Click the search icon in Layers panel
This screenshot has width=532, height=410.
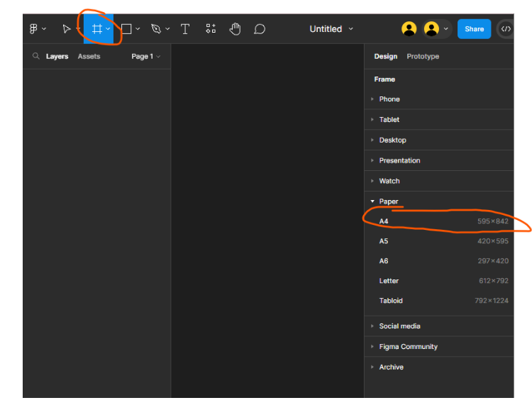click(35, 57)
